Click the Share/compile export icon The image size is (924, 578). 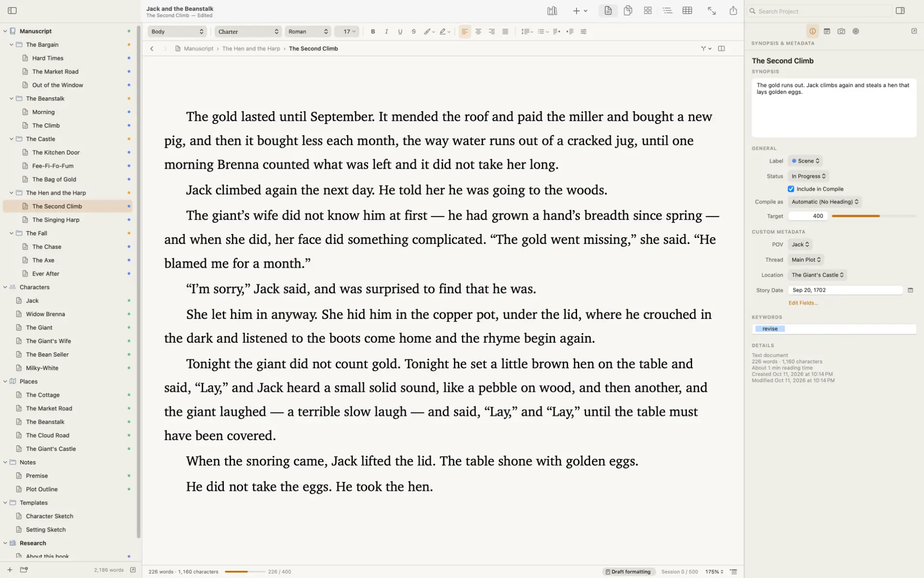point(733,11)
